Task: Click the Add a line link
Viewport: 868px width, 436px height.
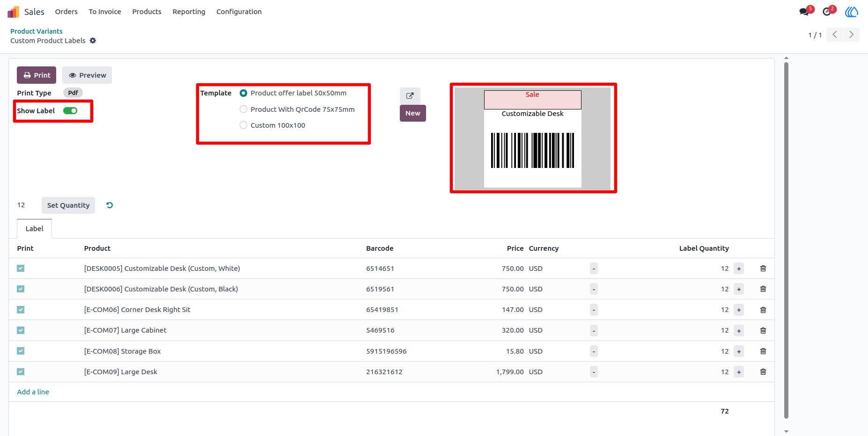Action: [33, 392]
